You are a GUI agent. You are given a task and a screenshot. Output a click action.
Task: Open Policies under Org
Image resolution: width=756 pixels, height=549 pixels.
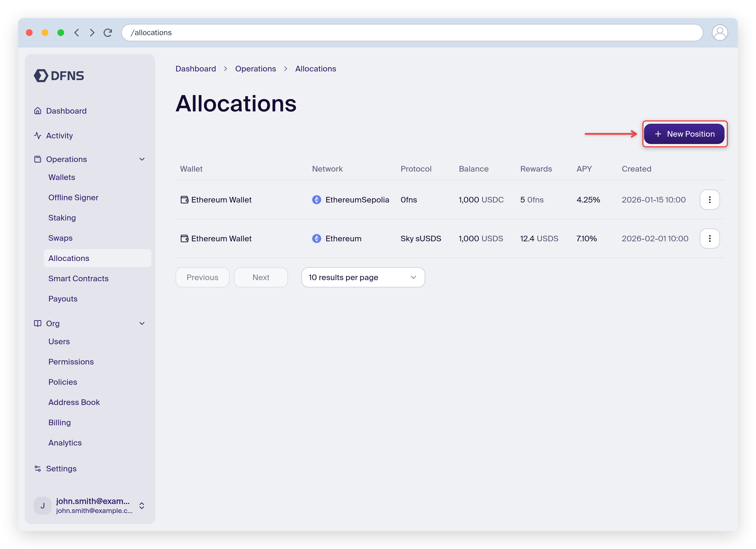(63, 382)
